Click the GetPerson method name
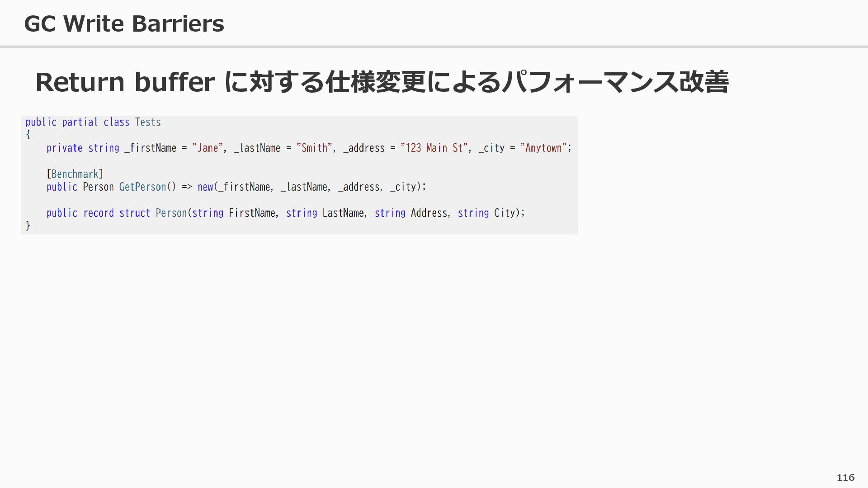 point(142,187)
